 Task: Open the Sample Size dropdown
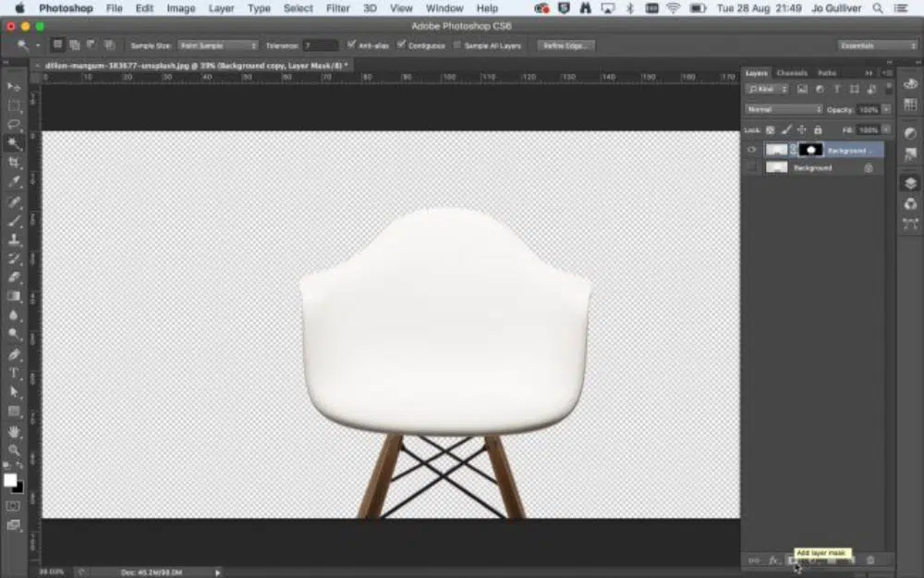tap(217, 45)
